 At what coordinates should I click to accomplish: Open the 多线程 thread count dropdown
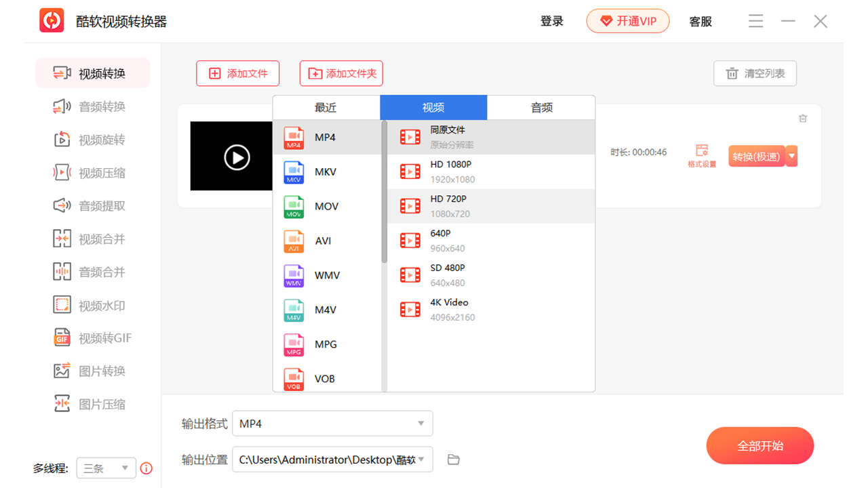106,468
